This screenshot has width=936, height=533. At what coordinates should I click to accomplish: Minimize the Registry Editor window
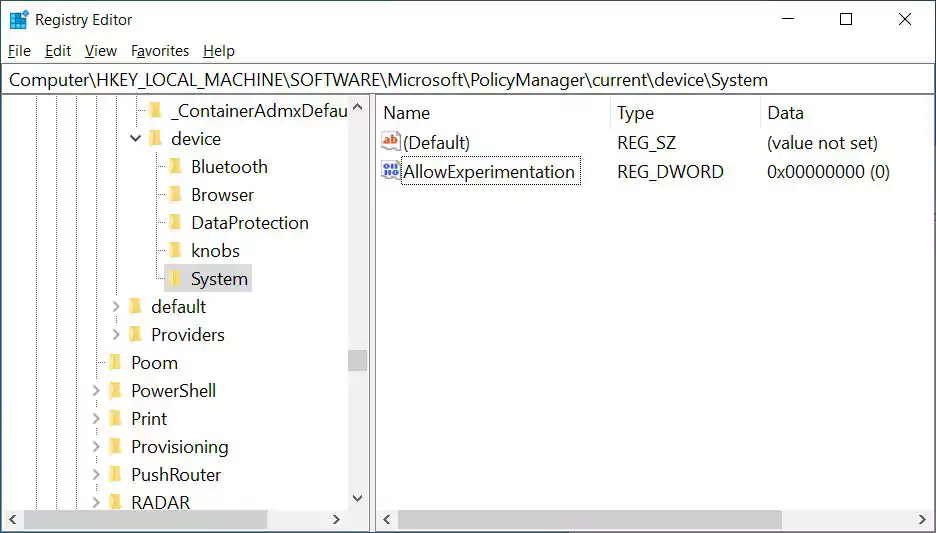(788, 19)
